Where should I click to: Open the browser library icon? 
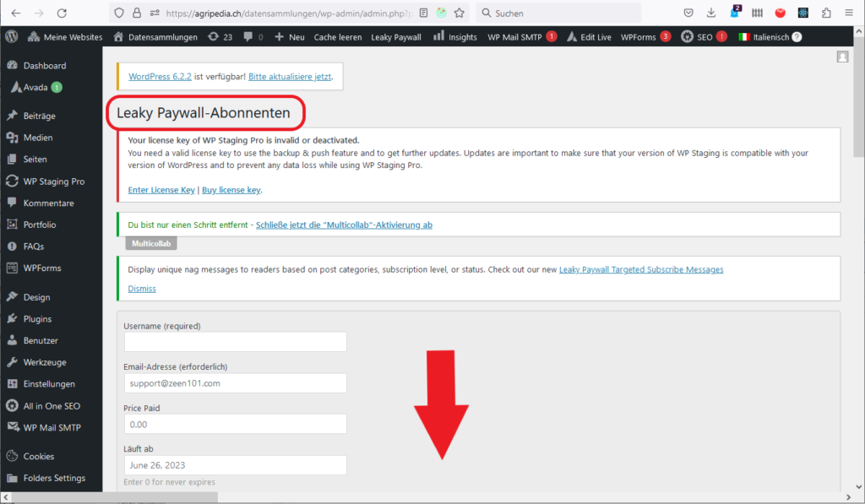point(757,14)
